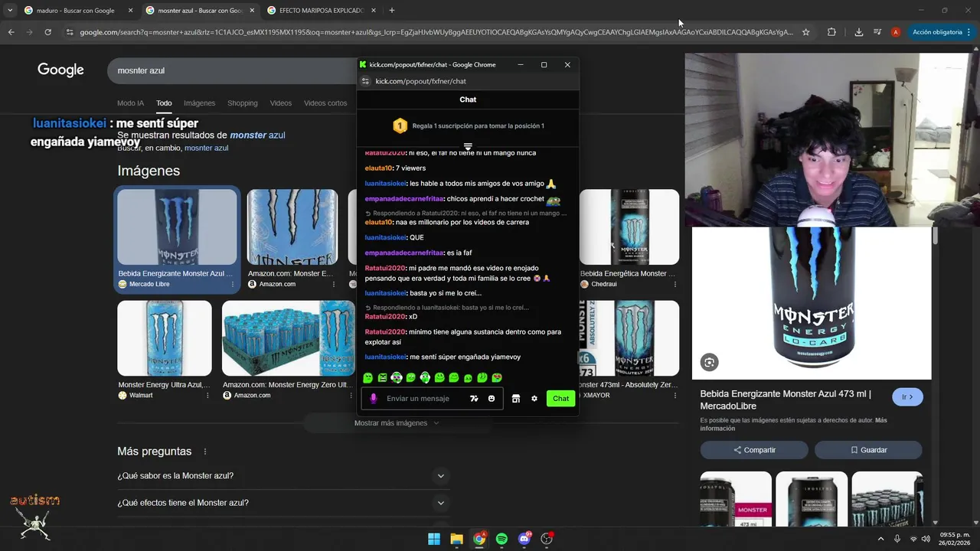Open 'Más información' copyright link
The image size is (980, 551).
[x=793, y=424]
